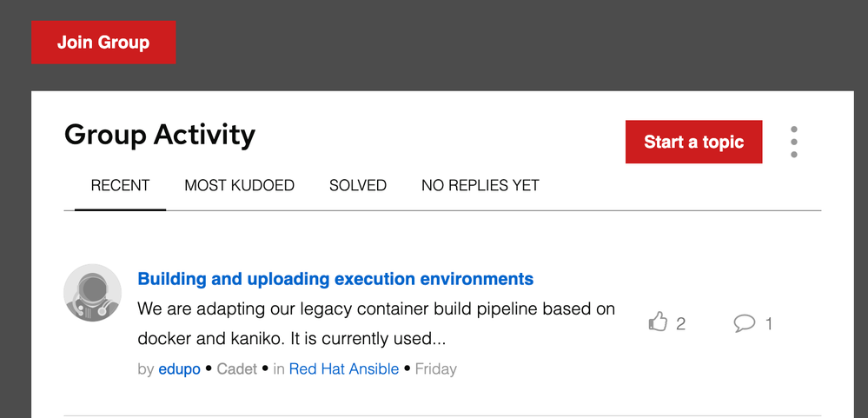
Task: Click the Friday post timestamp
Action: point(436,369)
